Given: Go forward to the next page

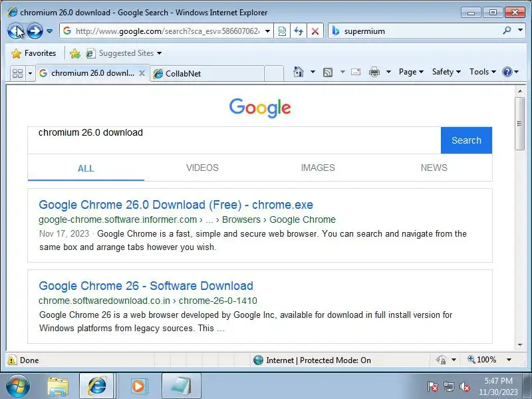Looking at the screenshot, I should 35,31.
